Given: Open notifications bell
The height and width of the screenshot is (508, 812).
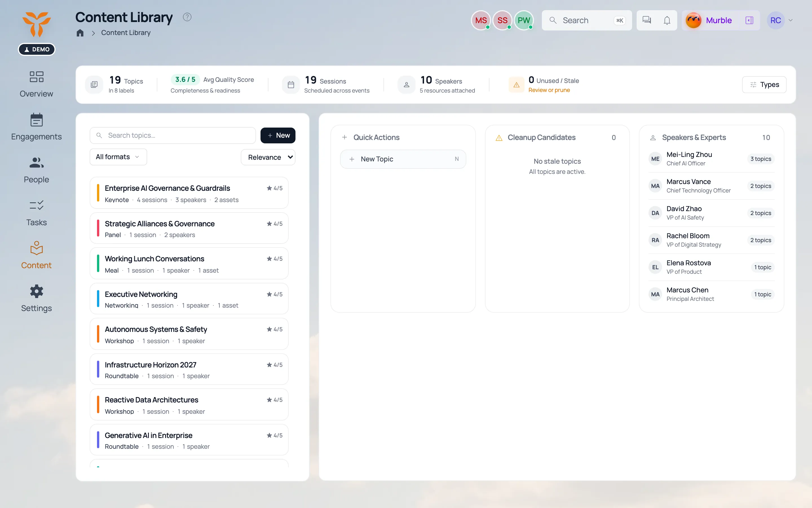Looking at the screenshot, I should click(667, 20).
